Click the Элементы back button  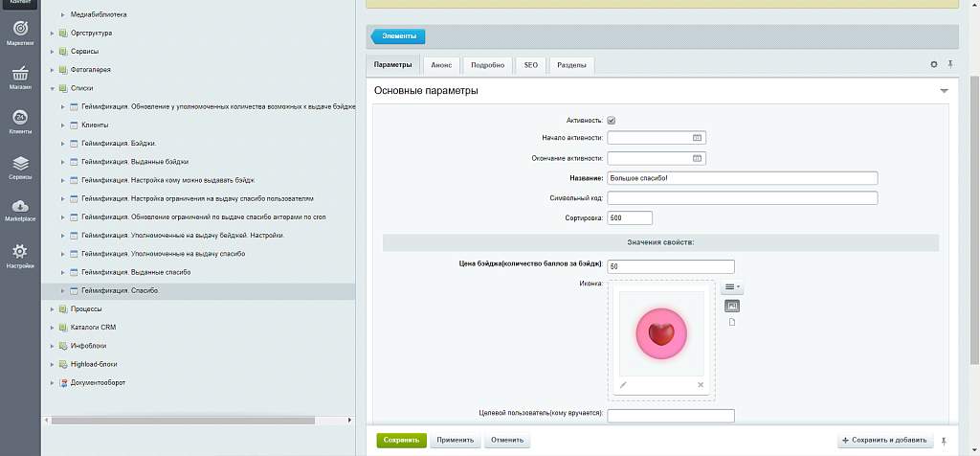[x=398, y=36]
